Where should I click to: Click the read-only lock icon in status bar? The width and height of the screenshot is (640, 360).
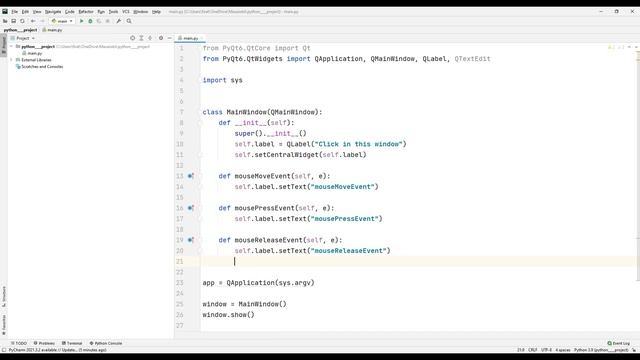[x=634, y=350]
